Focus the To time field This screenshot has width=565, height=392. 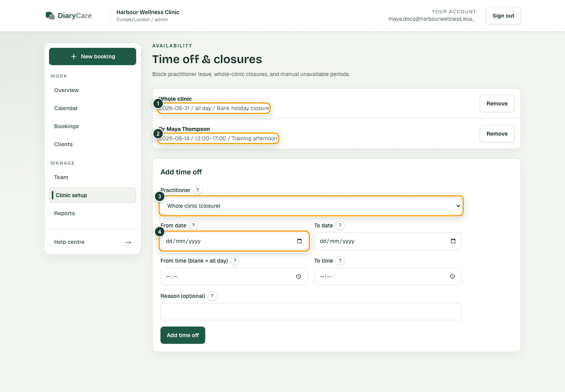(388, 276)
